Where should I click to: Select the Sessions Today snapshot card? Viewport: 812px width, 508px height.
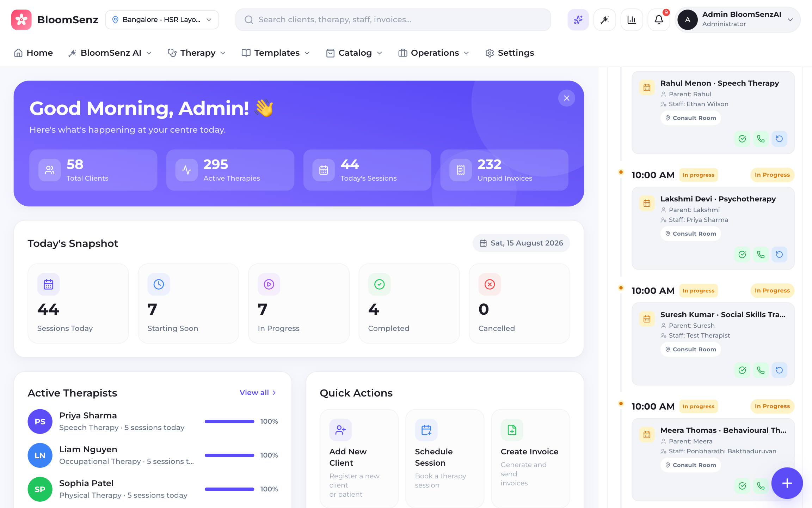[78, 303]
